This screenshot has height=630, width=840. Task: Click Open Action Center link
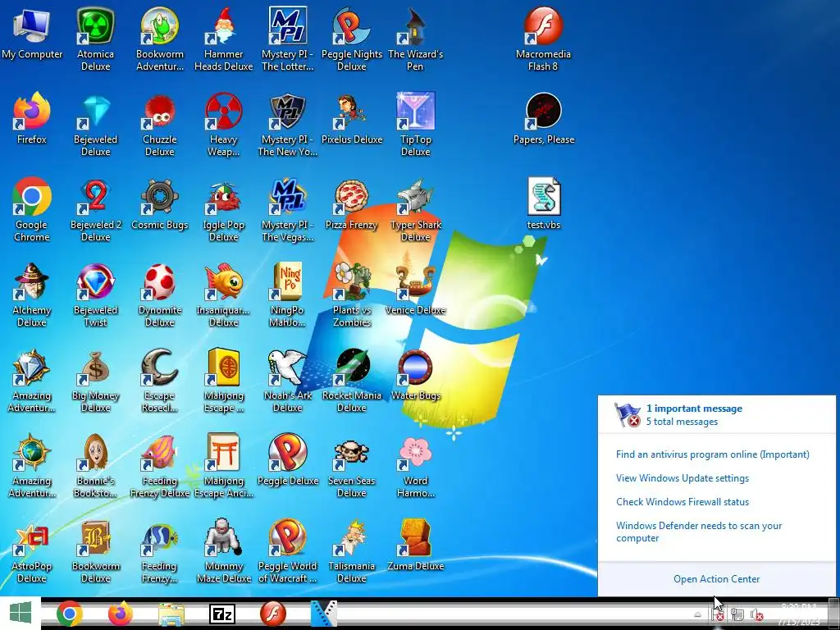pos(717,579)
